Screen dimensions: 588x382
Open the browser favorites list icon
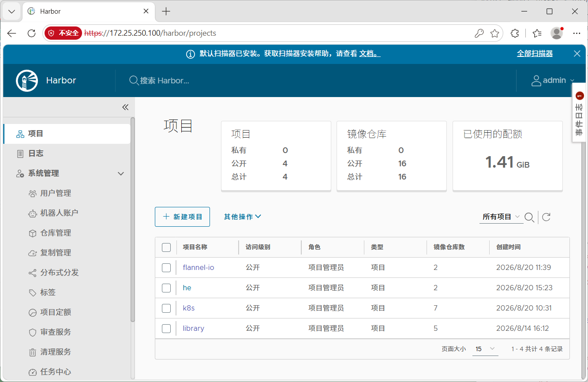click(x=537, y=33)
